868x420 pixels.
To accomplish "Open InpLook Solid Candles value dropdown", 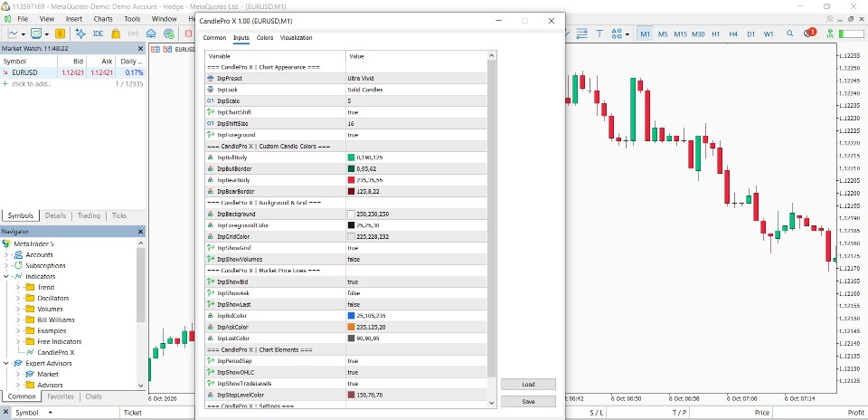I will [x=416, y=90].
